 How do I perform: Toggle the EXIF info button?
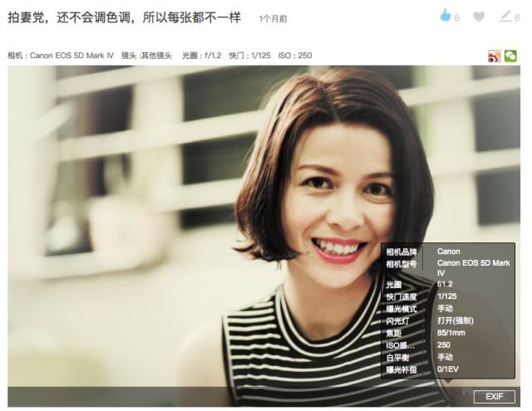[x=494, y=396]
